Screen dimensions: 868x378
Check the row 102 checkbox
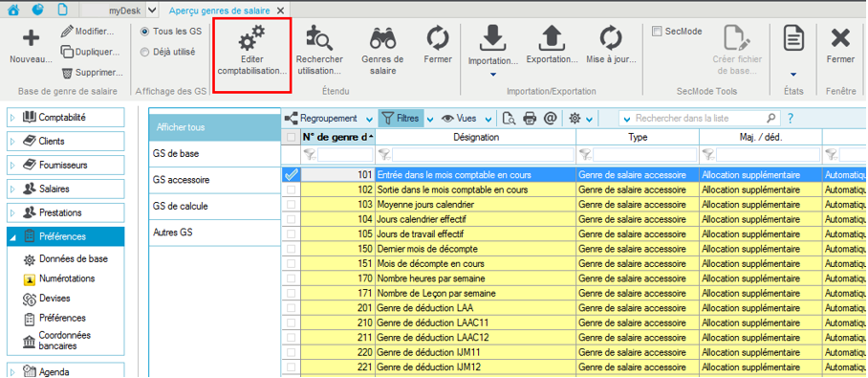click(291, 189)
